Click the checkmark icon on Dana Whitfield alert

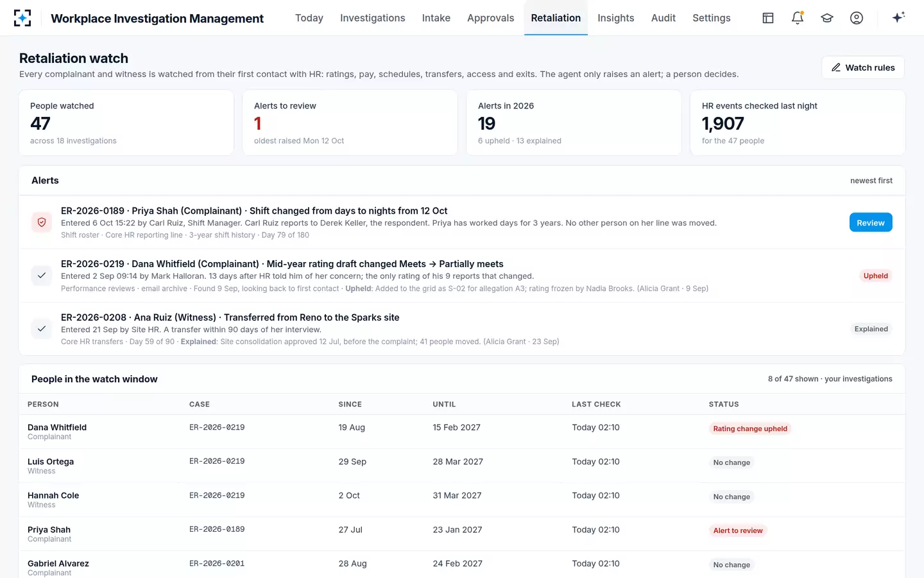coord(42,276)
